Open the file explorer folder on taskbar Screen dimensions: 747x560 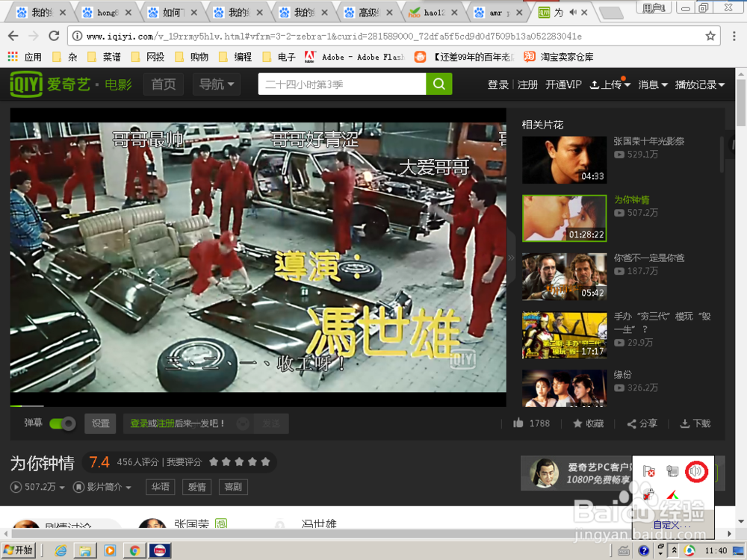tap(85, 550)
